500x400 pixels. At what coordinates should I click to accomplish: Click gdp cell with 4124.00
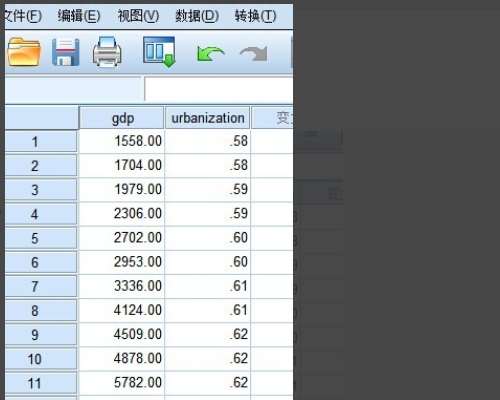122,310
